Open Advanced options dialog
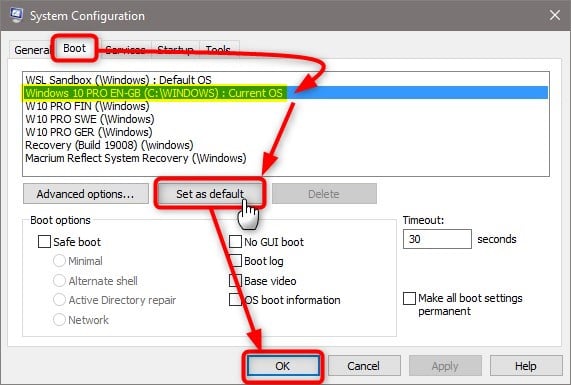This screenshot has width=571, height=385. pyautogui.click(x=86, y=194)
